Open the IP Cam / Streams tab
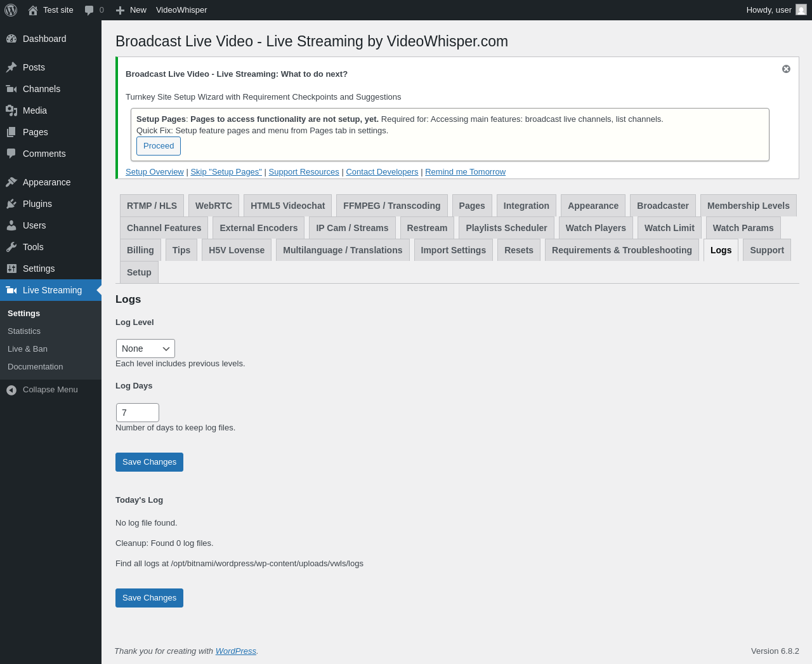The width and height of the screenshot is (812, 664). tap(352, 228)
